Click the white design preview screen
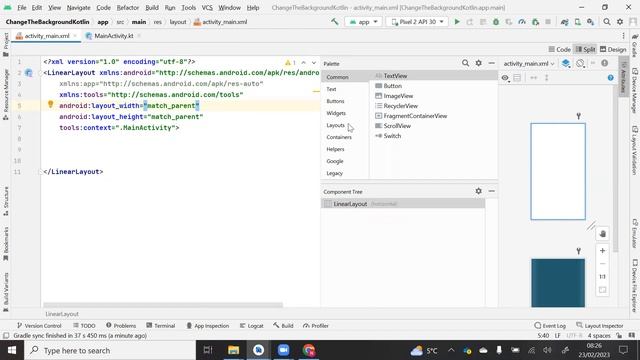This screenshot has width=640, height=360. (x=558, y=171)
